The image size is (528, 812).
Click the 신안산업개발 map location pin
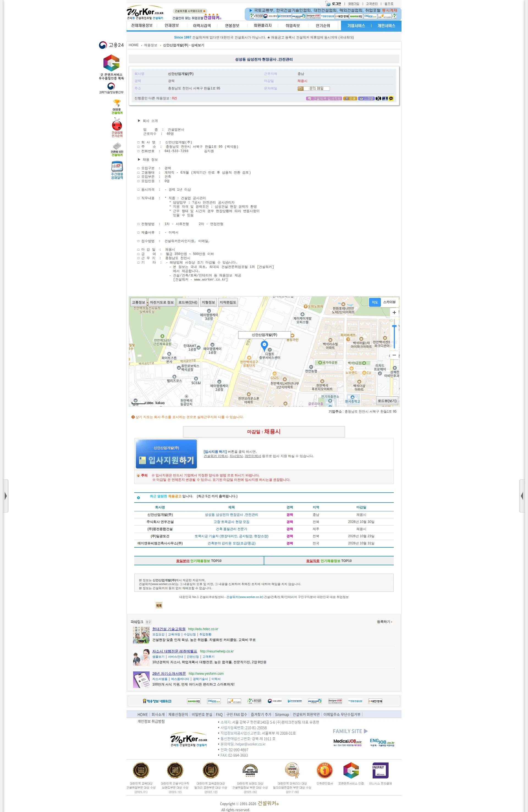point(264,345)
